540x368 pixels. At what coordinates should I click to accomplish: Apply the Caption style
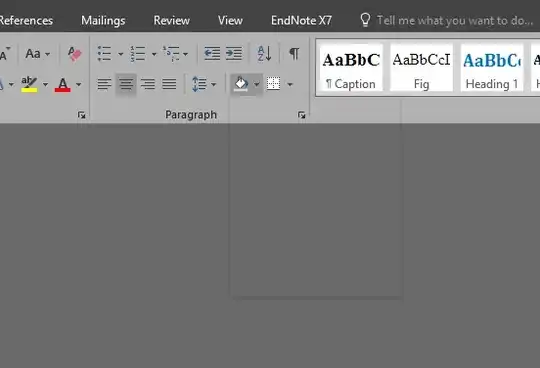pyautogui.click(x=351, y=68)
